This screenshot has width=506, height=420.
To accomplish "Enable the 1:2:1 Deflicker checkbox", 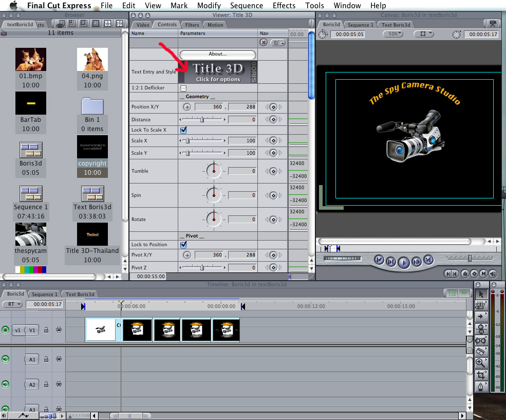I will click(x=183, y=88).
